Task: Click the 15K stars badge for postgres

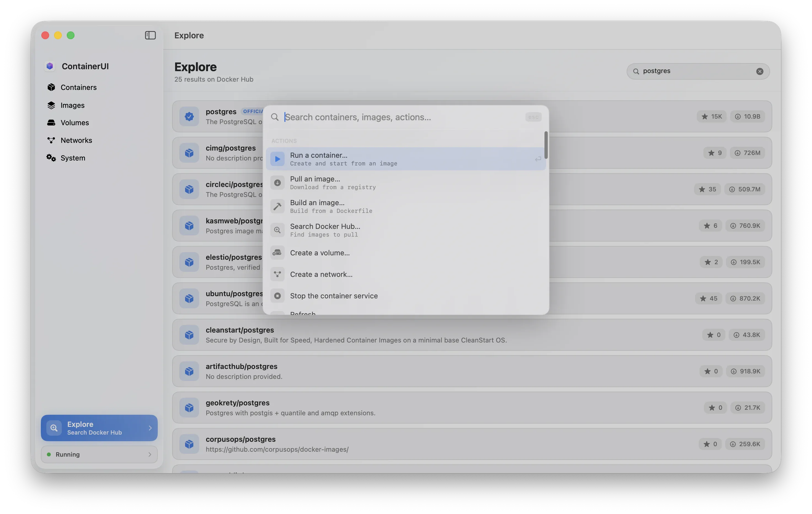Action: (x=712, y=116)
